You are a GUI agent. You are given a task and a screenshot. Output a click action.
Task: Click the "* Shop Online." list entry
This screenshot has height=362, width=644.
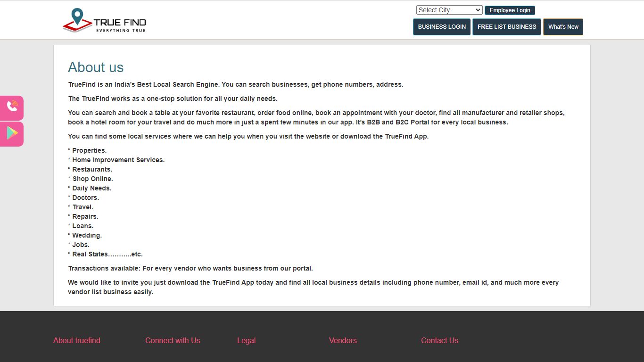pos(91,179)
